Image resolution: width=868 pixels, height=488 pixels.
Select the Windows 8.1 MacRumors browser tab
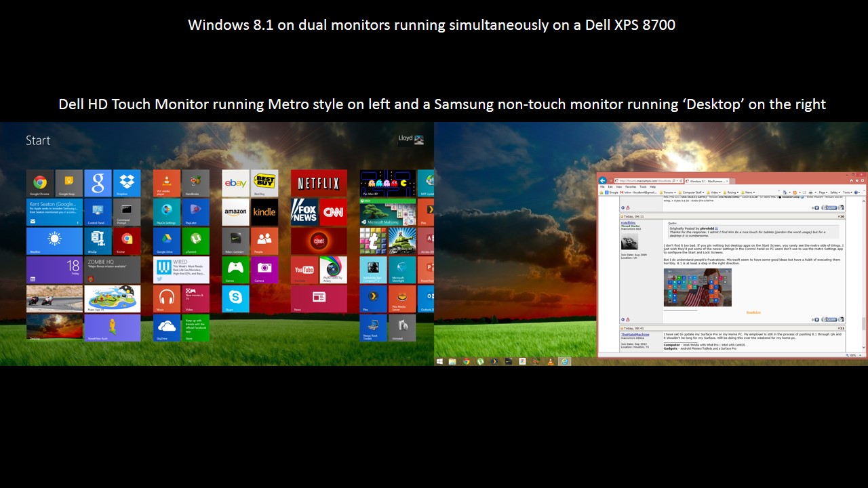[706, 181]
